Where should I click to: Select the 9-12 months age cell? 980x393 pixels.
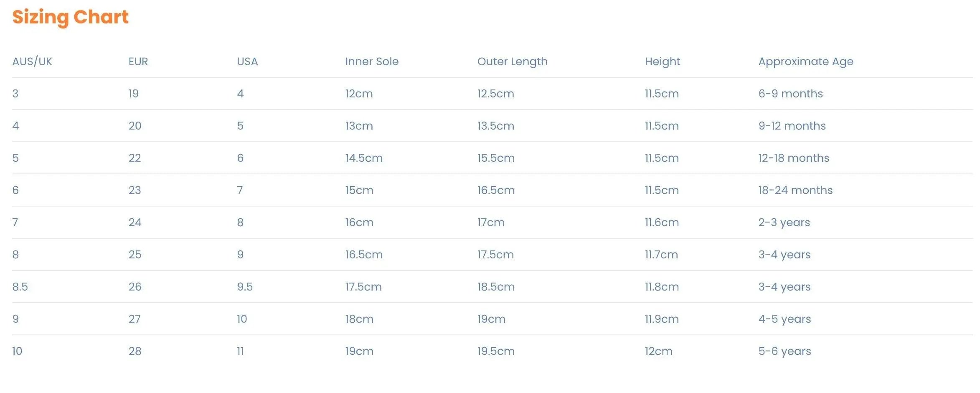(x=792, y=126)
